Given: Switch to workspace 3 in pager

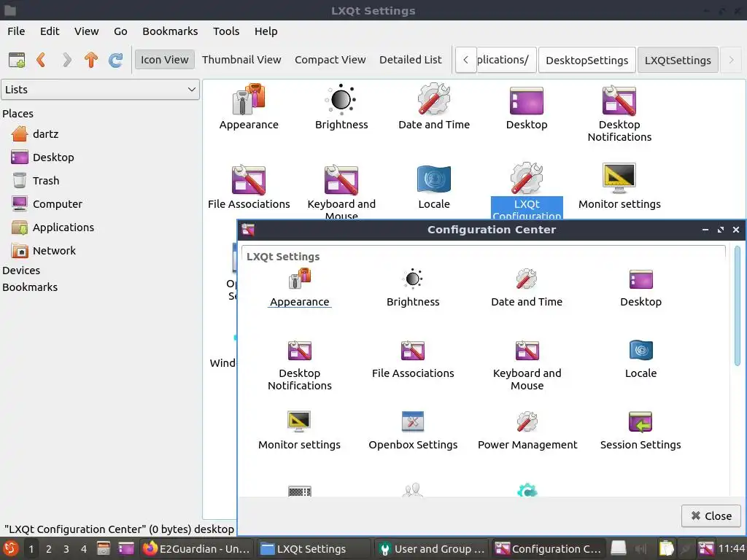Looking at the screenshot, I should (x=66, y=549).
